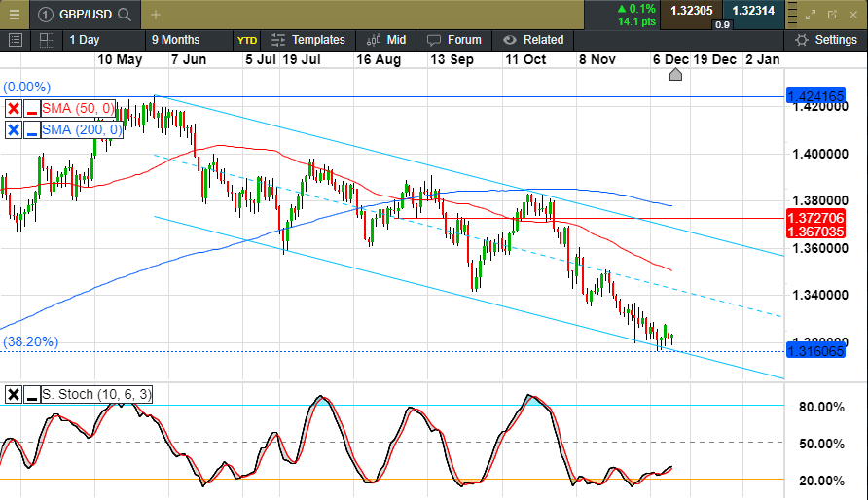Click the grey marker below 6 Dec

tap(675, 75)
